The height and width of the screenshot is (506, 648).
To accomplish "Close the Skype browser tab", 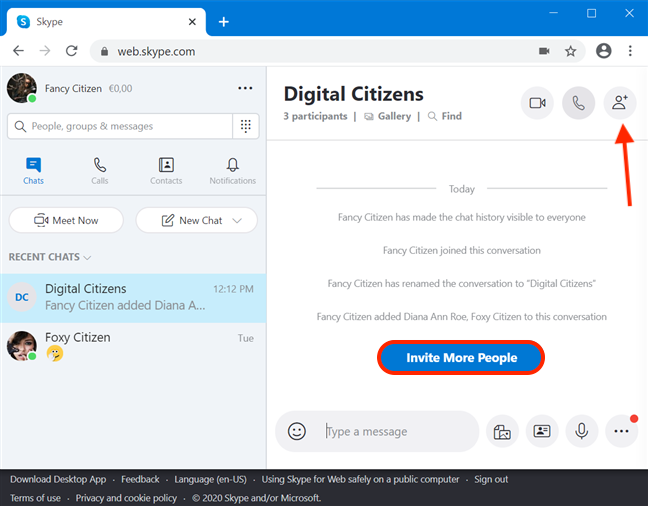I will tap(192, 22).
